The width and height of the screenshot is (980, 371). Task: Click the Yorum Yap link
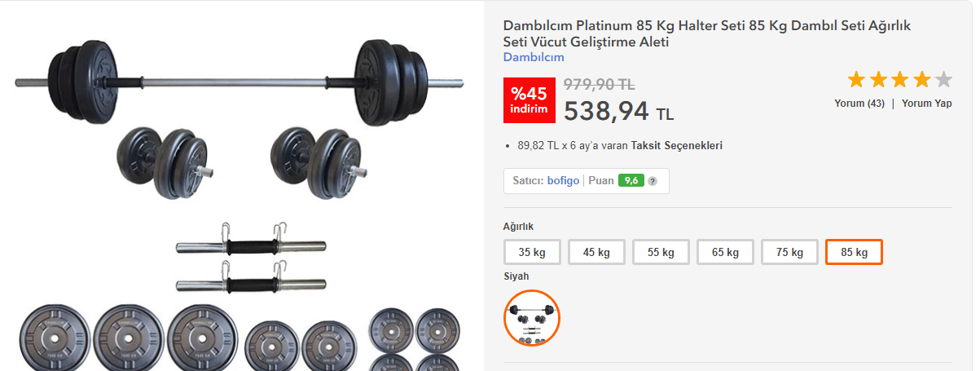point(927,104)
